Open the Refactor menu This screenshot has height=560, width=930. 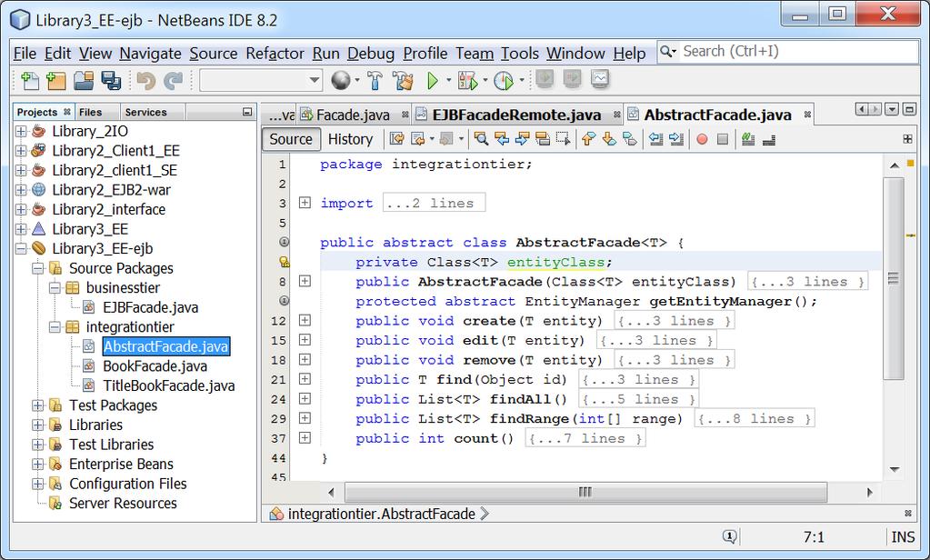275,54
